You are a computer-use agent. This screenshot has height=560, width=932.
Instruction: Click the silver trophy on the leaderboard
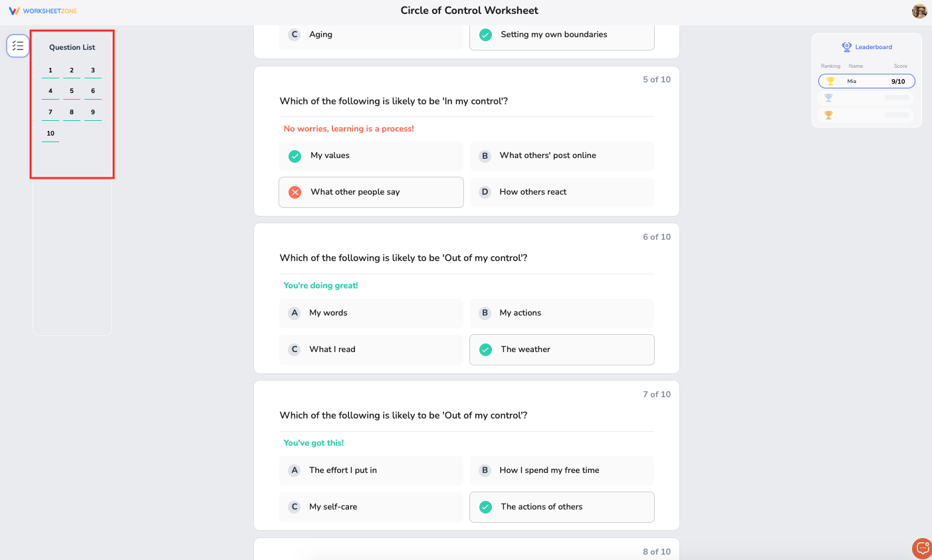coord(829,97)
